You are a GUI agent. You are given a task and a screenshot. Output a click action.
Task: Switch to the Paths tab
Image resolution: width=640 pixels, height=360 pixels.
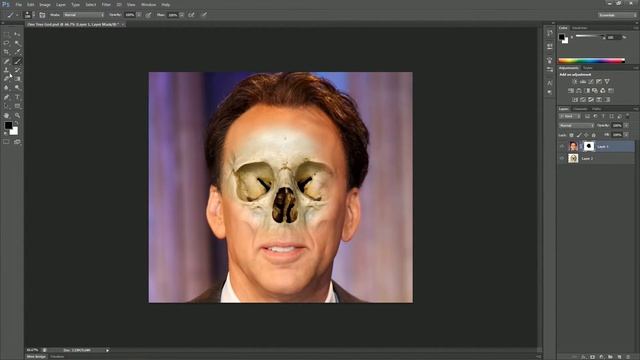pyautogui.click(x=596, y=109)
